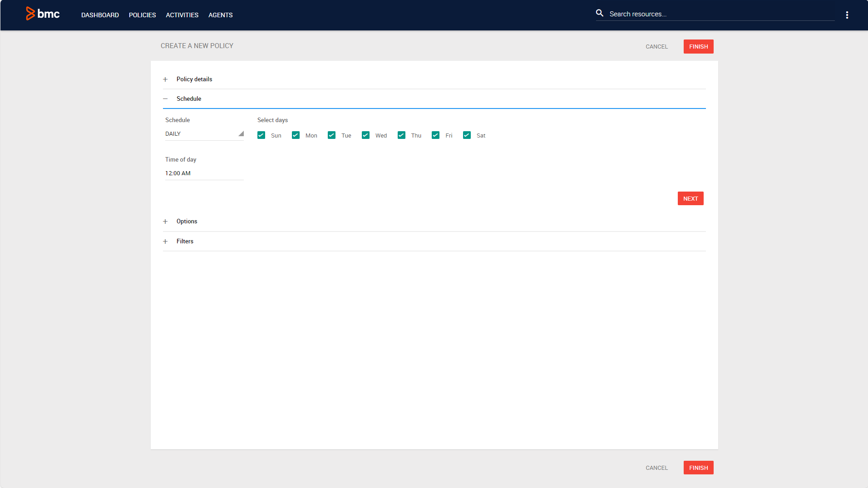The height and width of the screenshot is (488, 868).
Task: Uncheck the Sun day checkbox
Action: [x=261, y=135]
